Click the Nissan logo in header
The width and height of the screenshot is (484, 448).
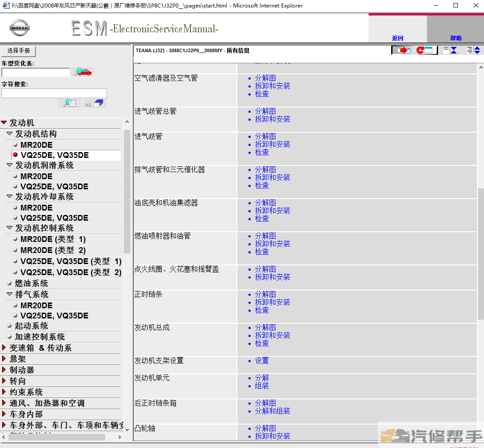[x=19, y=28]
